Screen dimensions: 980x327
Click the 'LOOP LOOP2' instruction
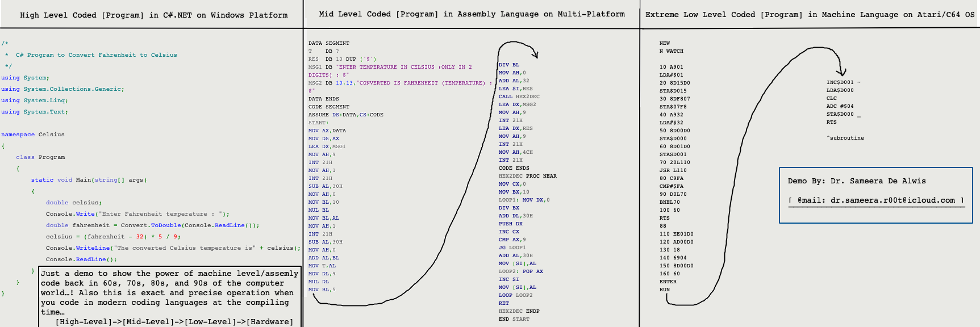pos(516,295)
